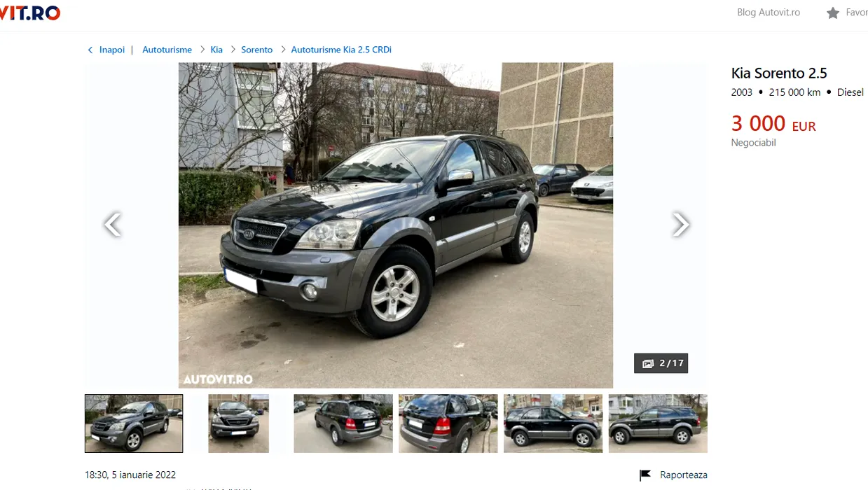Navigate to the Sorento breadcrumb

tap(256, 50)
